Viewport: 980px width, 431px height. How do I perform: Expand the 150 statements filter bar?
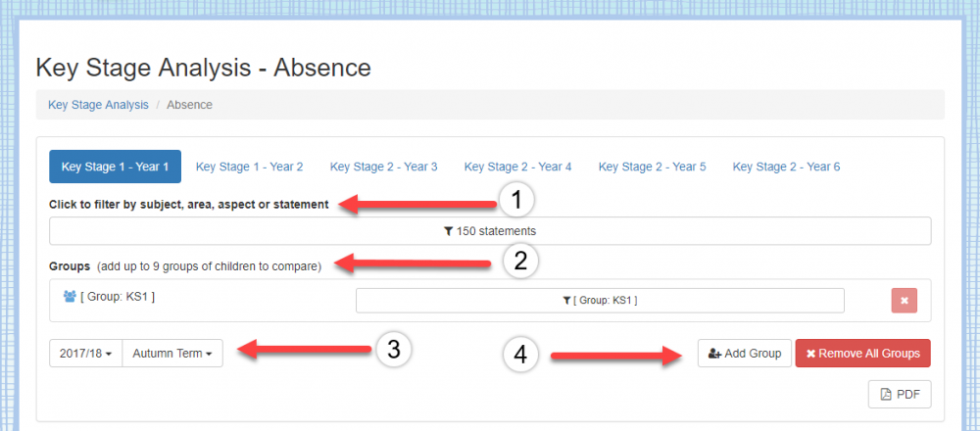coord(490,232)
